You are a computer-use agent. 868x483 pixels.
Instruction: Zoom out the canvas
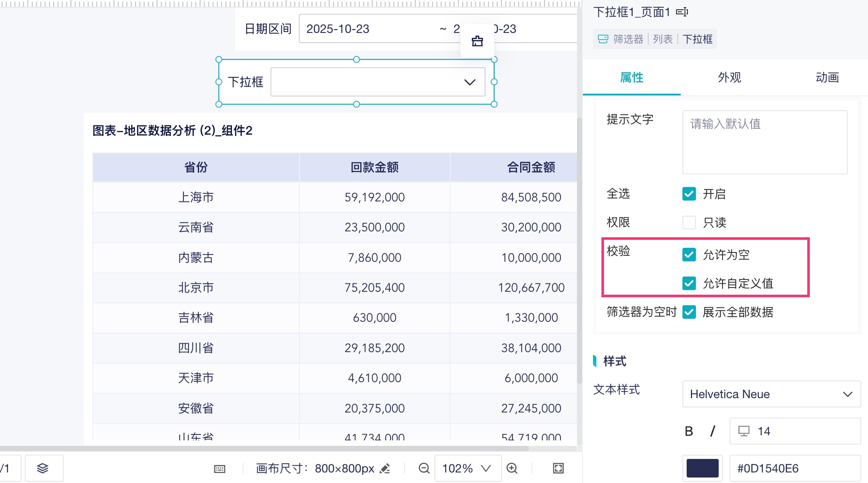(424, 468)
